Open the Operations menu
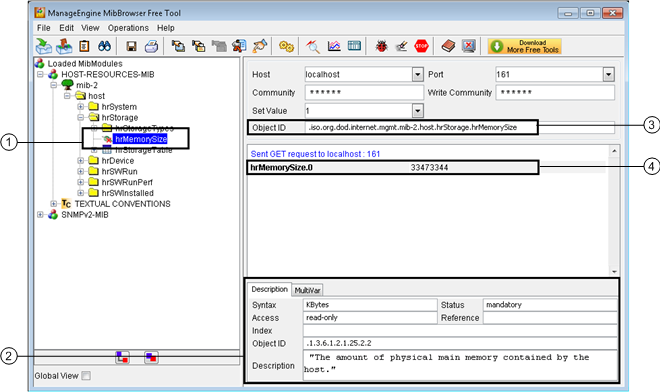This screenshot has height=392, width=660. (128, 28)
